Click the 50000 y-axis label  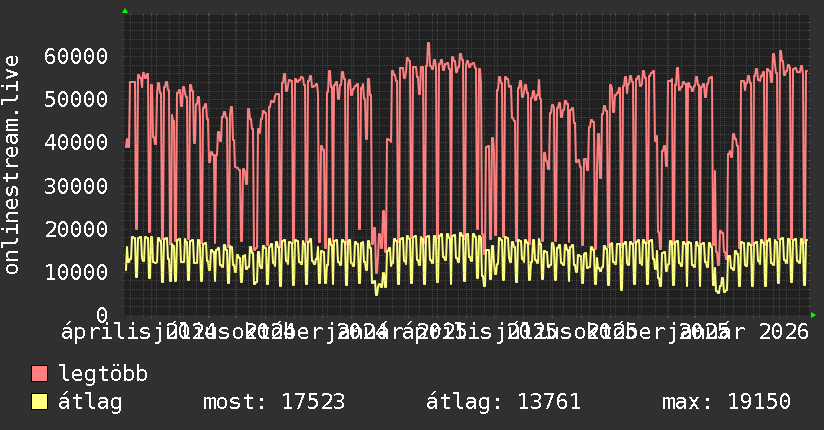(x=76, y=99)
